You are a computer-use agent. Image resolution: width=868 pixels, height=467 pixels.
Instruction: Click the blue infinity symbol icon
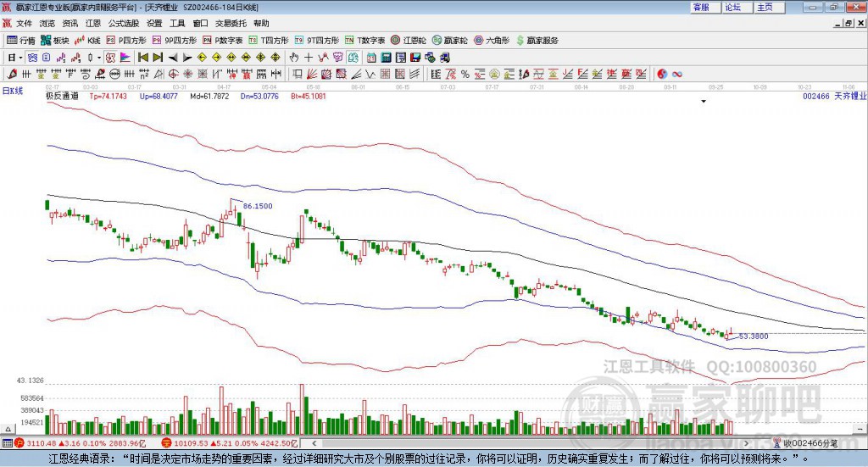tap(677, 74)
